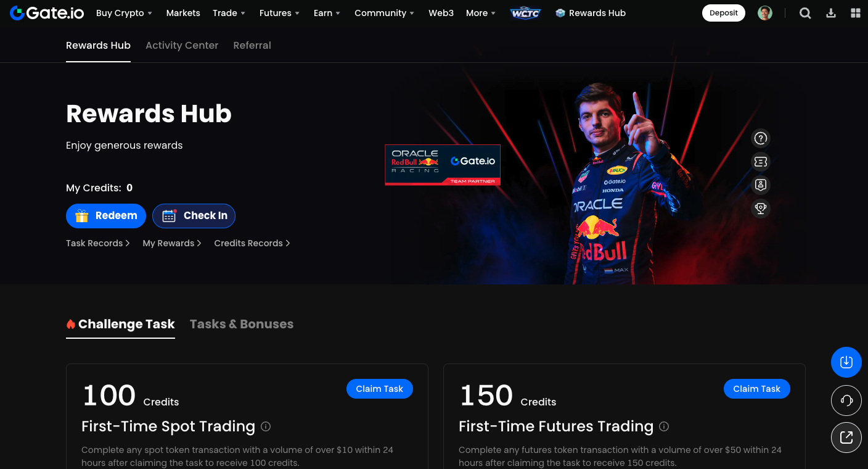Click the user profile avatar
868x469 pixels.
765,13
